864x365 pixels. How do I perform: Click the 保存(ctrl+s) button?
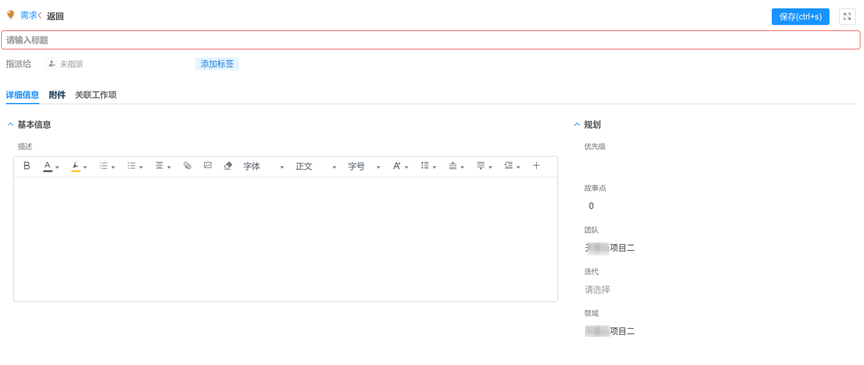801,17
